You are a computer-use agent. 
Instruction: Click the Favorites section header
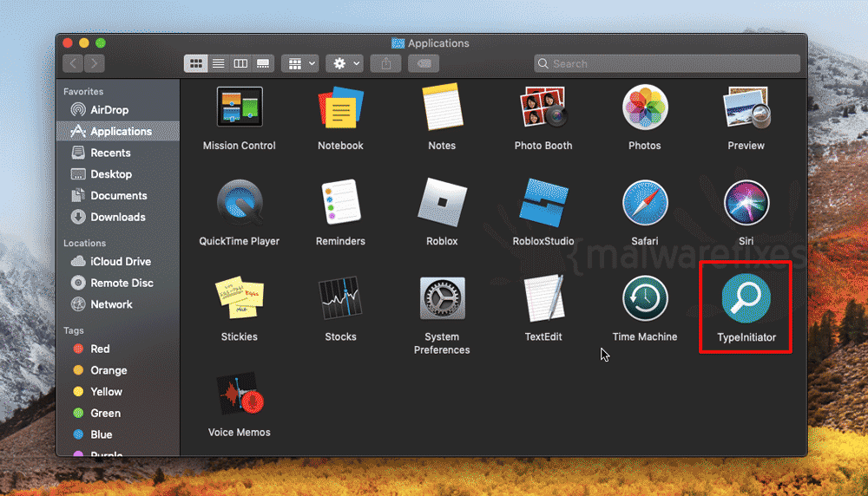pyautogui.click(x=83, y=91)
